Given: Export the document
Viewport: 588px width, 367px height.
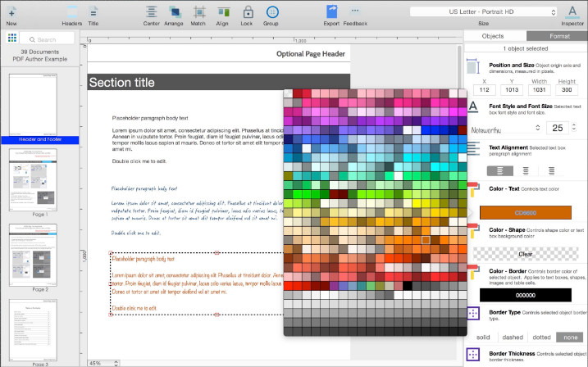Looking at the screenshot, I should click(331, 12).
